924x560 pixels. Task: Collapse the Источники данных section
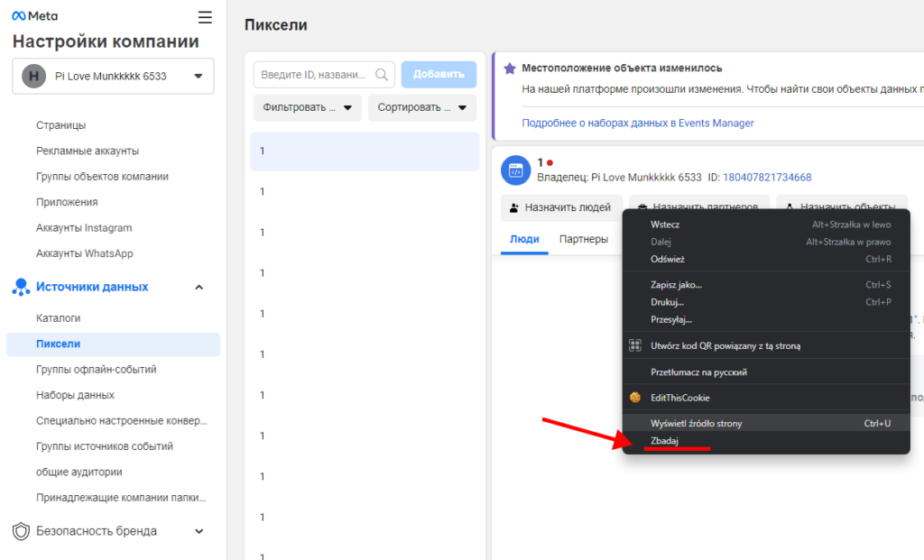pyautogui.click(x=199, y=287)
